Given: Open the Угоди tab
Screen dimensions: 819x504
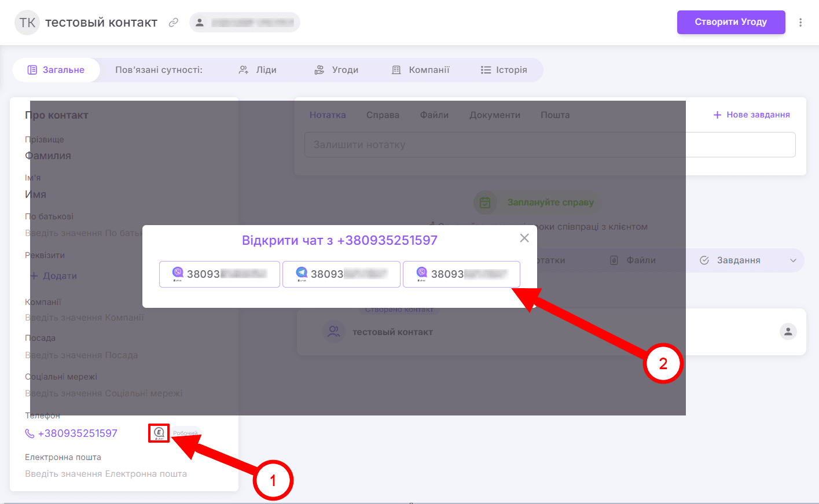Looking at the screenshot, I should [336, 70].
